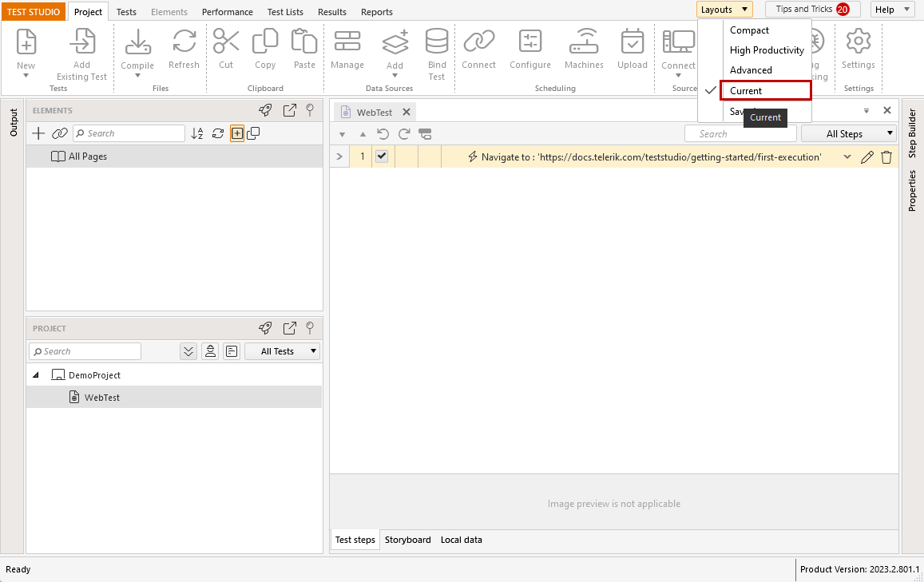Collapse all project nodes chevron button
The image size is (924, 582).
[x=188, y=351]
